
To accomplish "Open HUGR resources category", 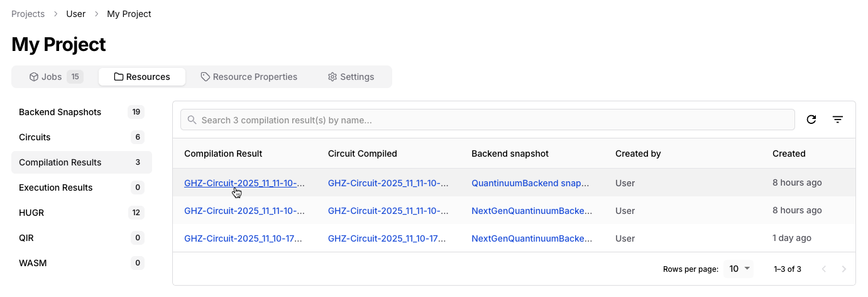I will tap(30, 213).
